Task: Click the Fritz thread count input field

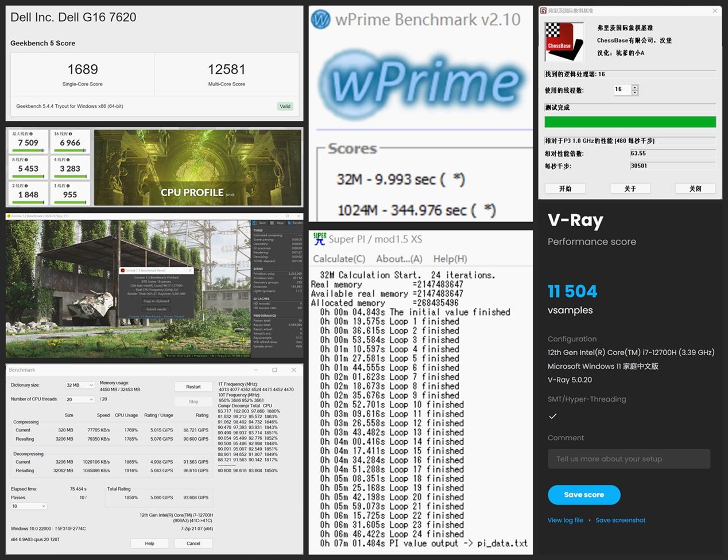Action: 622,90
